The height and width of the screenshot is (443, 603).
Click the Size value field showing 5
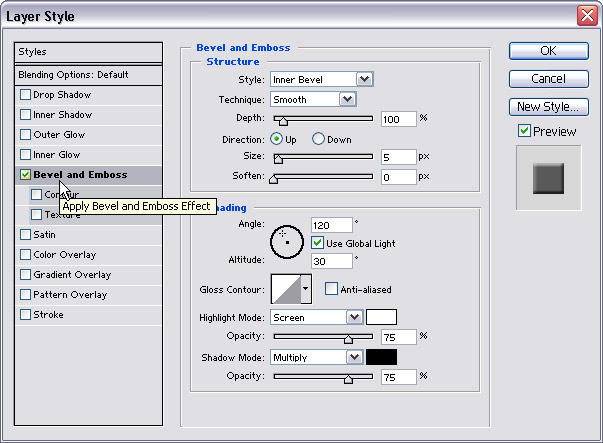[x=398, y=157]
